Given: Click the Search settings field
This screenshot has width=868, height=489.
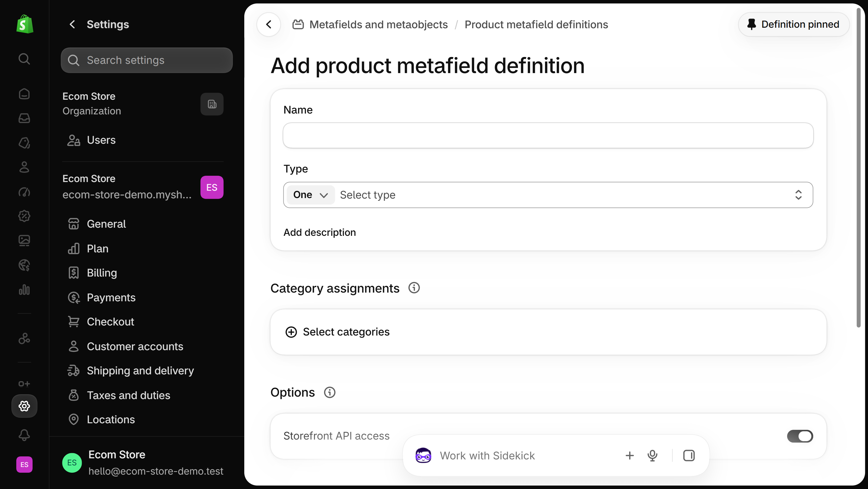Looking at the screenshot, I should (147, 60).
